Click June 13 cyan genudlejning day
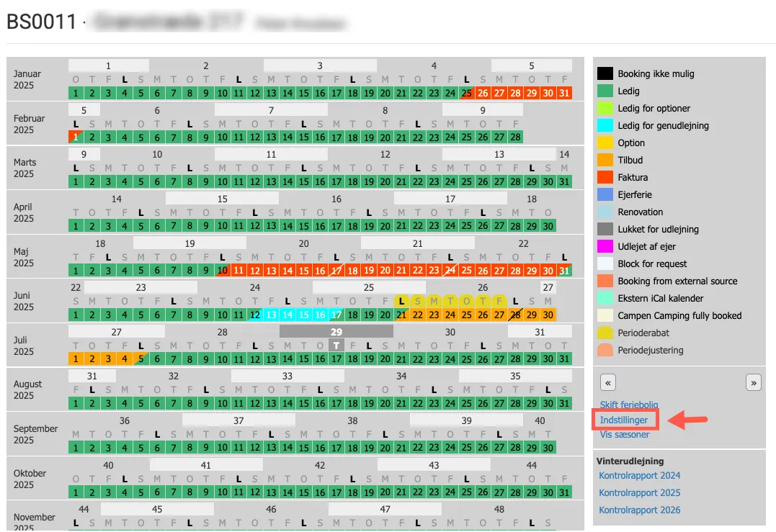This screenshot has height=532, width=776. point(271,315)
